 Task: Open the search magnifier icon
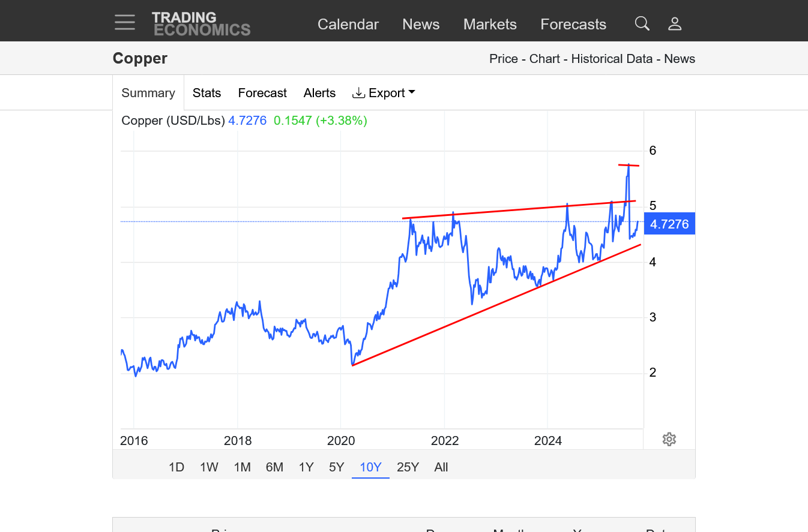[x=642, y=24]
